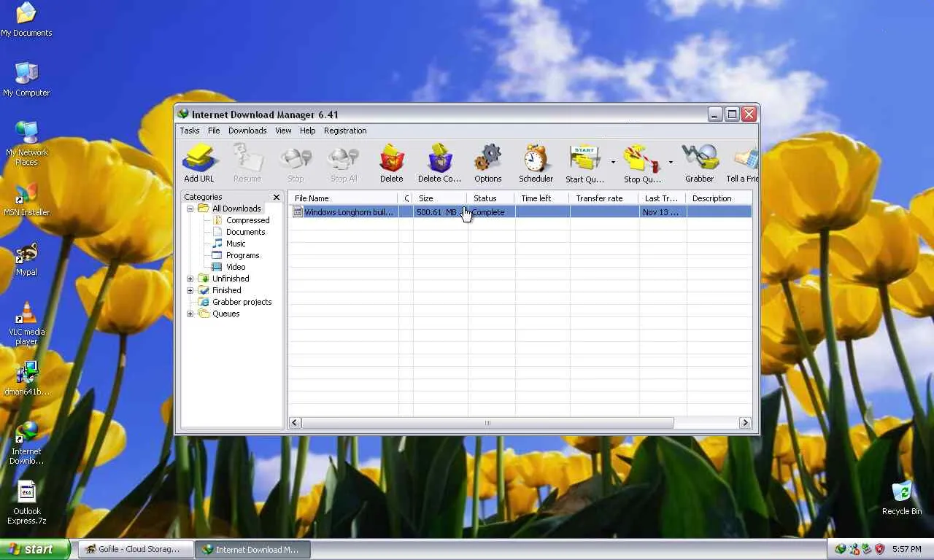This screenshot has width=934, height=560.
Task: Click the Start Queue toolbar icon
Action: (x=584, y=163)
